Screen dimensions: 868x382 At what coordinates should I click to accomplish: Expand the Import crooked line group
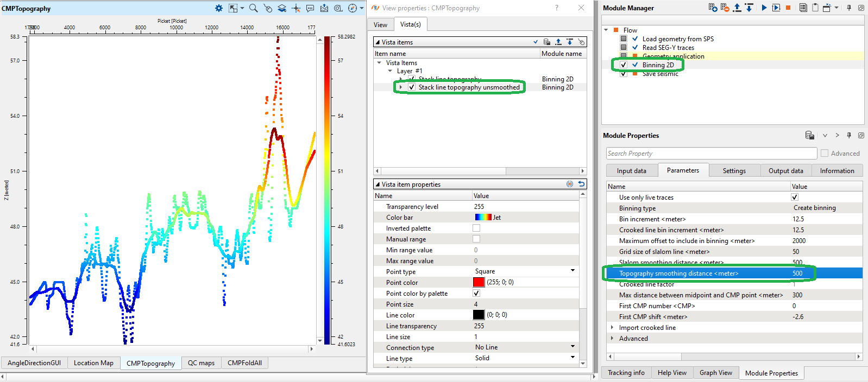tap(612, 328)
